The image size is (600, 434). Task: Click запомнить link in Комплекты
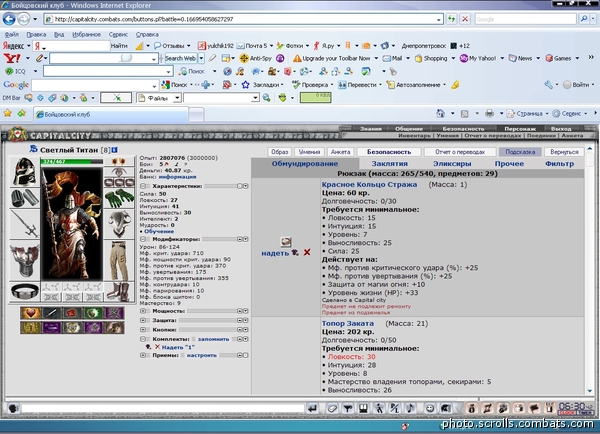(x=214, y=339)
